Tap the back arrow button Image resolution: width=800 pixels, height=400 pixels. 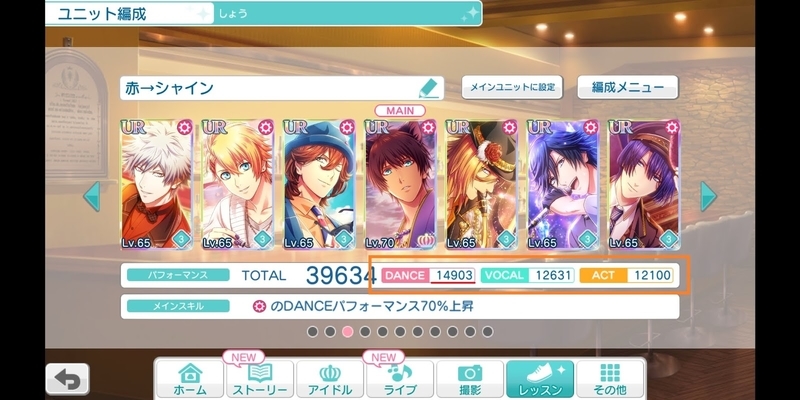pos(67,378)
